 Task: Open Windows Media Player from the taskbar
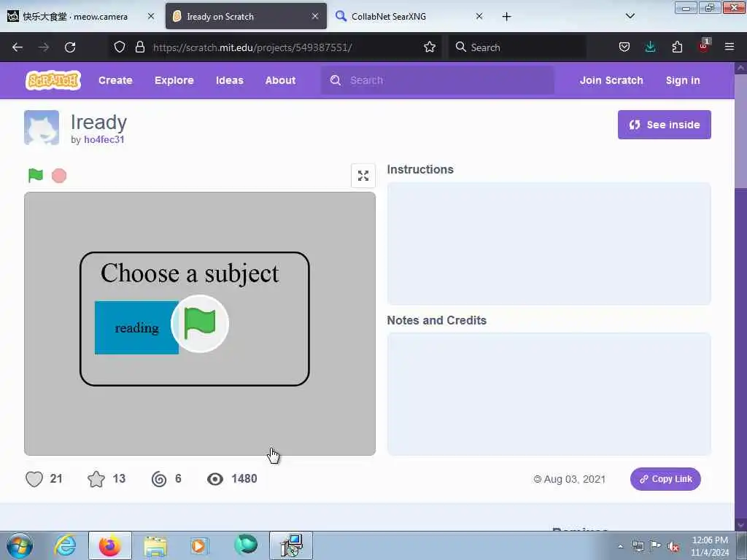pyautogui.click(x=199, y=546)
